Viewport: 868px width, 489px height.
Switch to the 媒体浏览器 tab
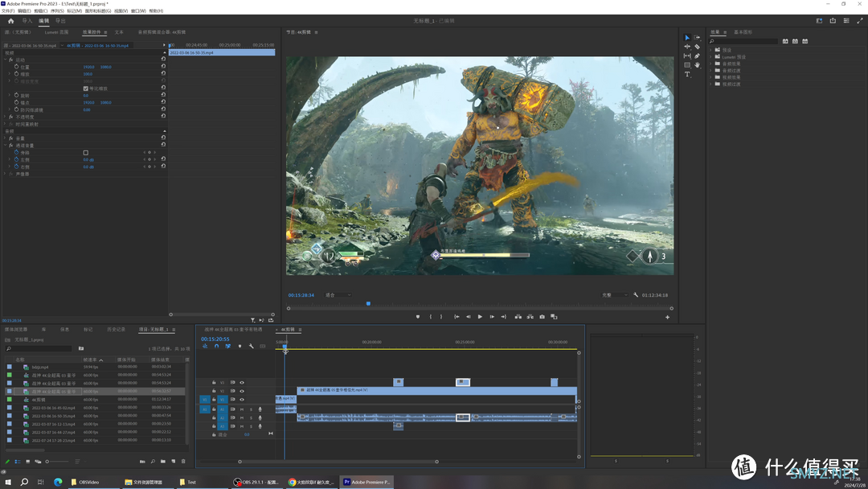click(x=16, y=330)
